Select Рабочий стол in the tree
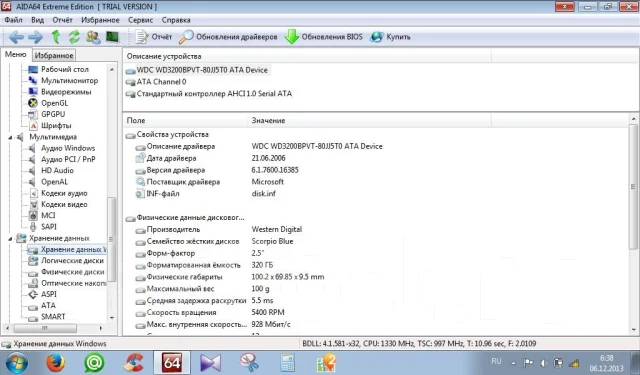The image size is (640, 375). pyautogui.click(x=64, y=69)
